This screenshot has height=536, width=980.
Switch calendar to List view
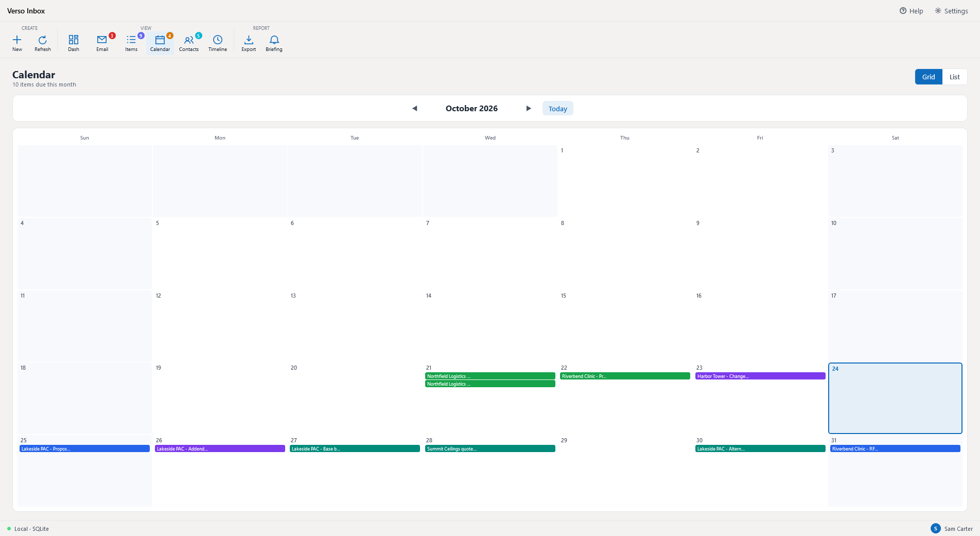pyautogui.click(x=954, y=77)
